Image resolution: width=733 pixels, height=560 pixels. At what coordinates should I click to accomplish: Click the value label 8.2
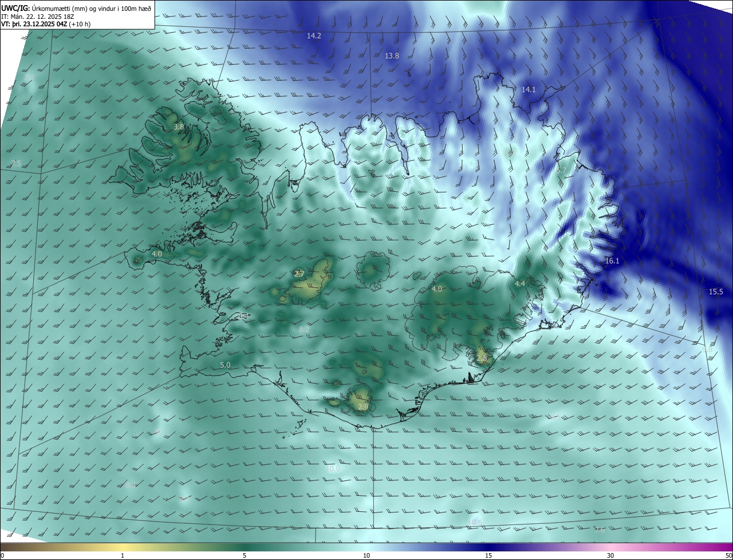pos(305,329)
